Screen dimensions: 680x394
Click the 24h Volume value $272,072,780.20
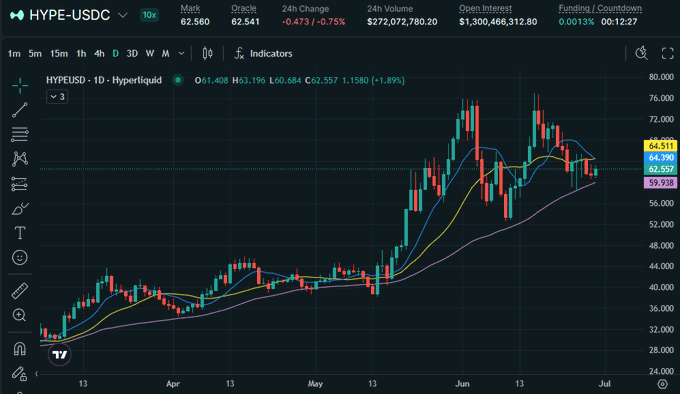(x=402, y=22)
